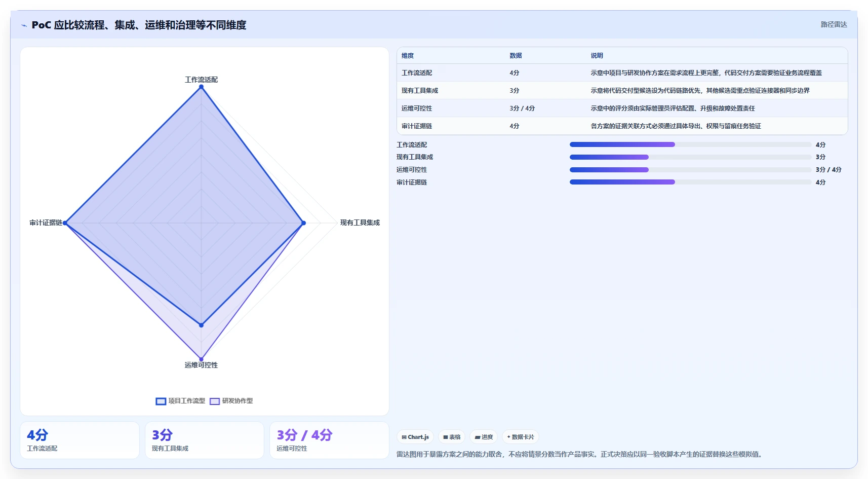868x479 pixels.
Task: Click the 运维可控性 axis label under radar
Action: coord(201,365)
